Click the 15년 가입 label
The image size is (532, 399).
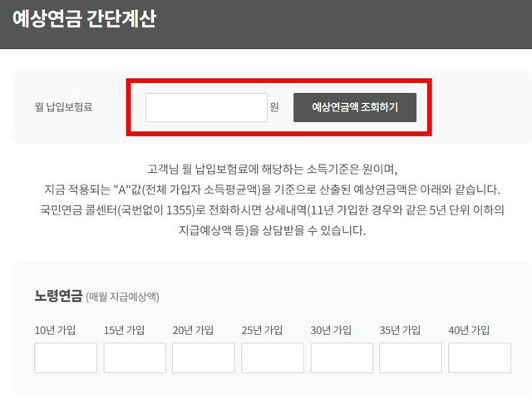[x=124, y=330]
